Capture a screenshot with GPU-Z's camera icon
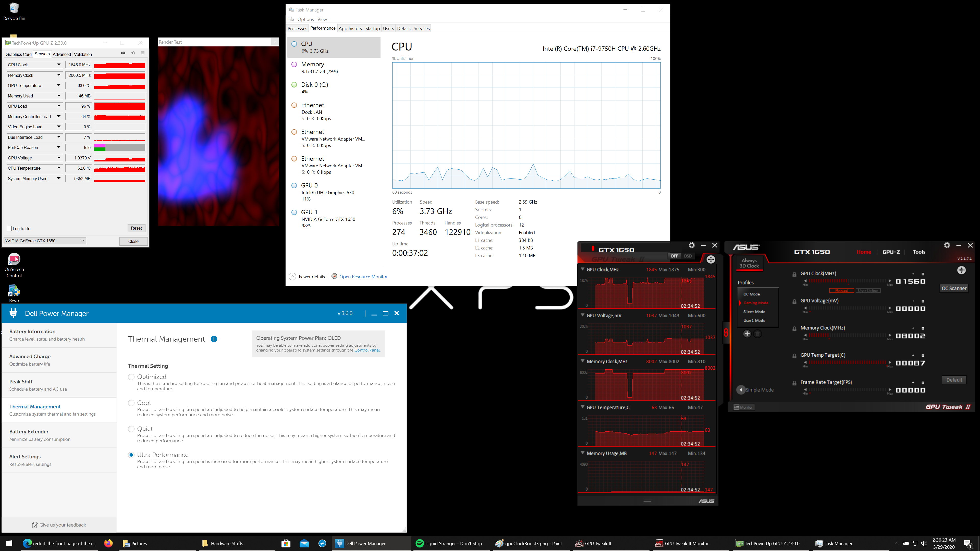This screenshot has width=980, height=551. point(123,53)
